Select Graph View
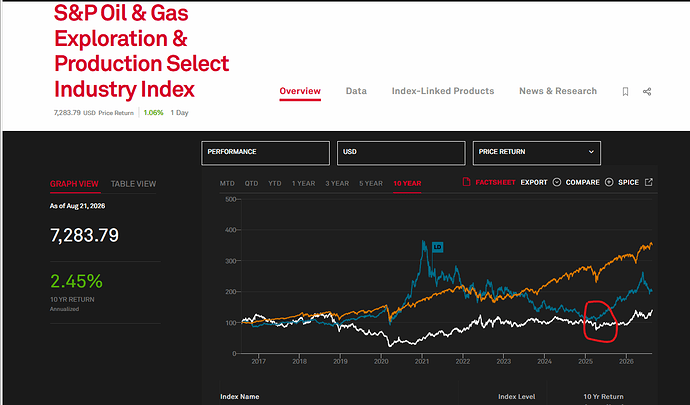 point(74,184)
